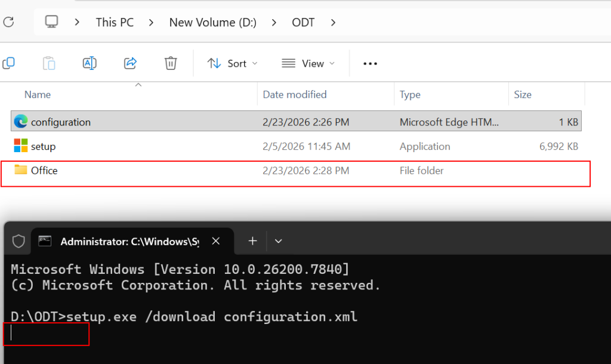The image size is (611, 364).
Task: Navigate to This PC in breadcrumb
Action: coord(115,23)
